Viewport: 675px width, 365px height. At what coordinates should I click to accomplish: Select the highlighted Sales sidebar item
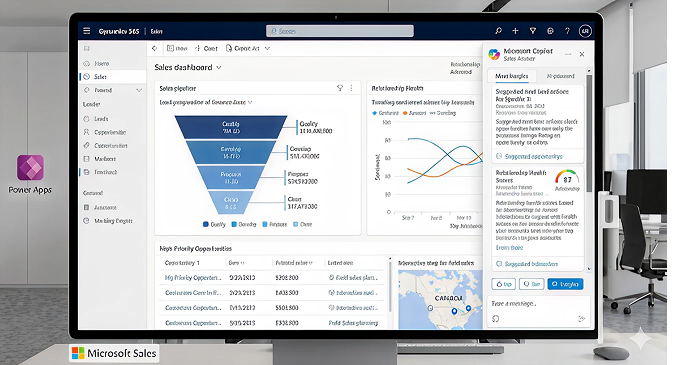click(x=113, y=77)
